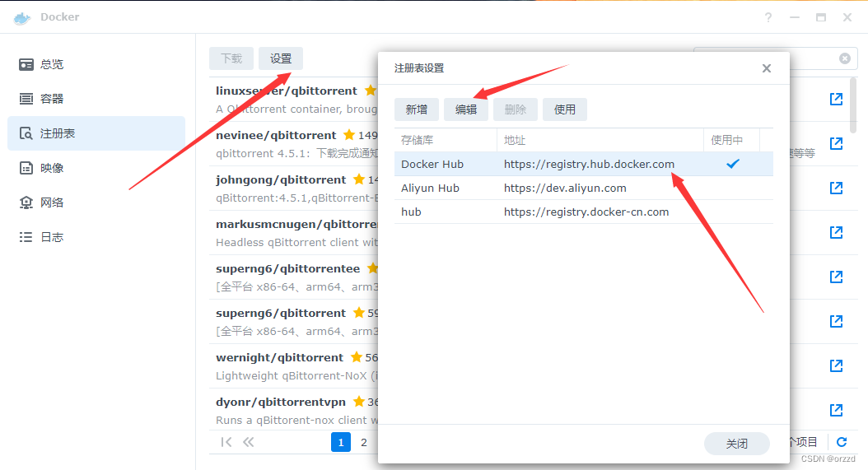Screen dimensions: 868x470
Task: Click the 地址 column header
Action: point(600,140)
